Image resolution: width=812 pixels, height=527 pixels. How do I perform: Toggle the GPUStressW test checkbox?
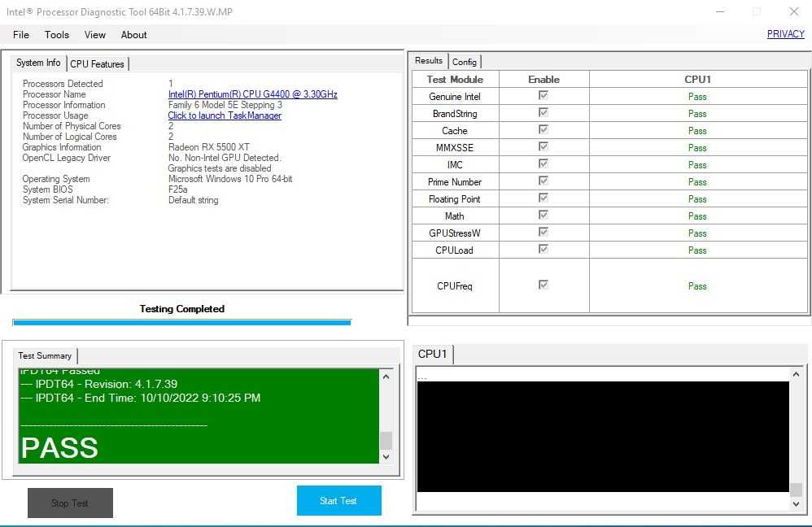pos(544,232)
